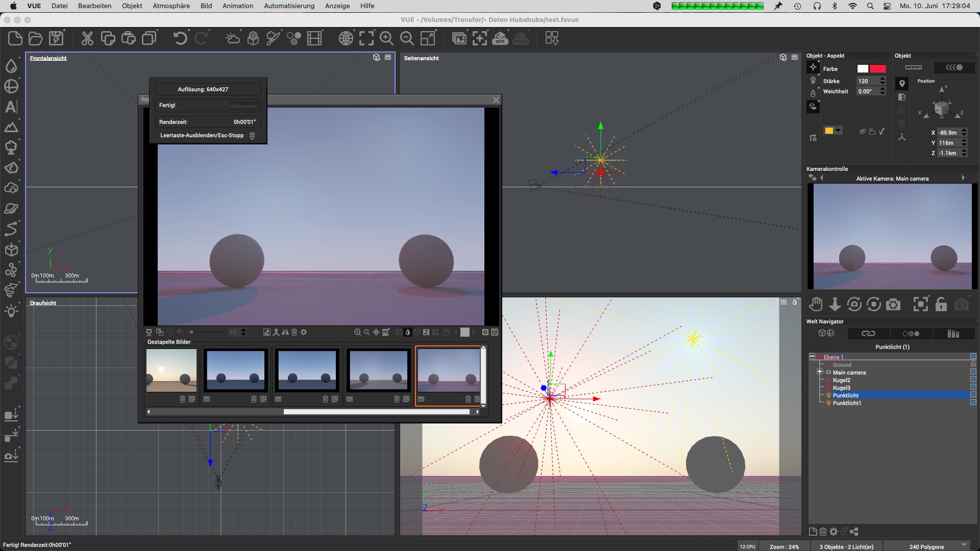Viewport: 980px width, 551px height.
Task: Click the light bulb tool in sidebar
Action: 11,311
